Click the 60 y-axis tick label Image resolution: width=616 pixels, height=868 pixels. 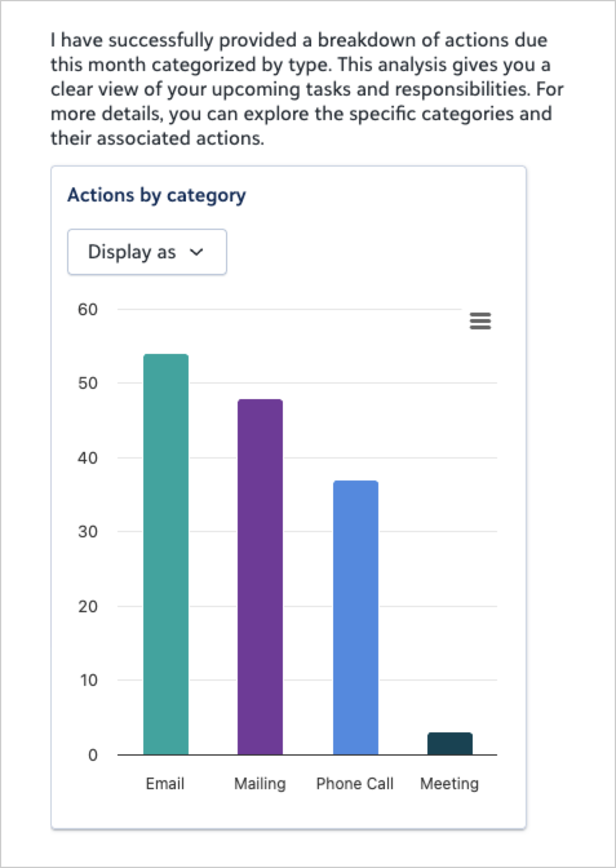click(88, 310)
